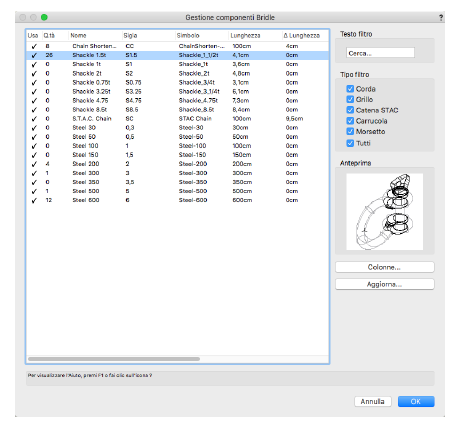Sort by the Lunghezza column header

coord(245,35)
